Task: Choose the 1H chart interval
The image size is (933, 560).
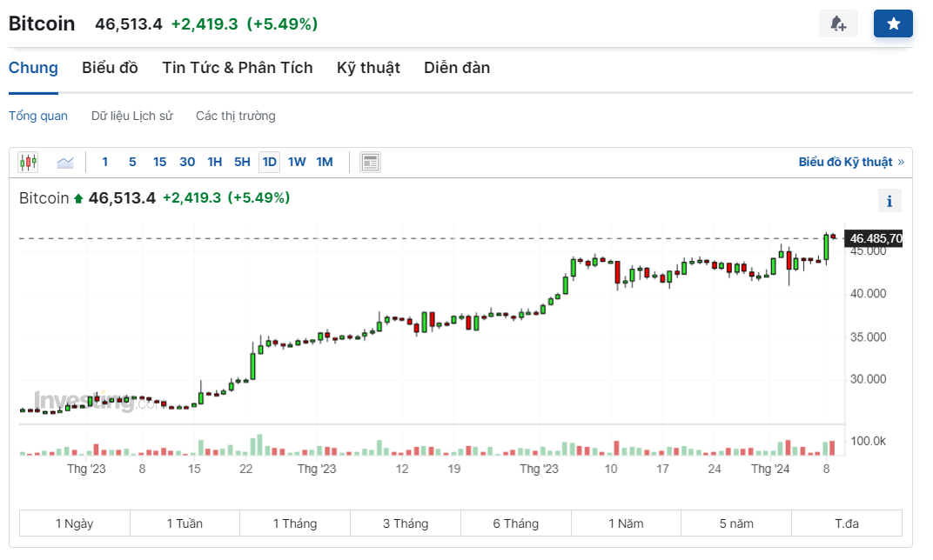Action: click(x=215, y=162)
